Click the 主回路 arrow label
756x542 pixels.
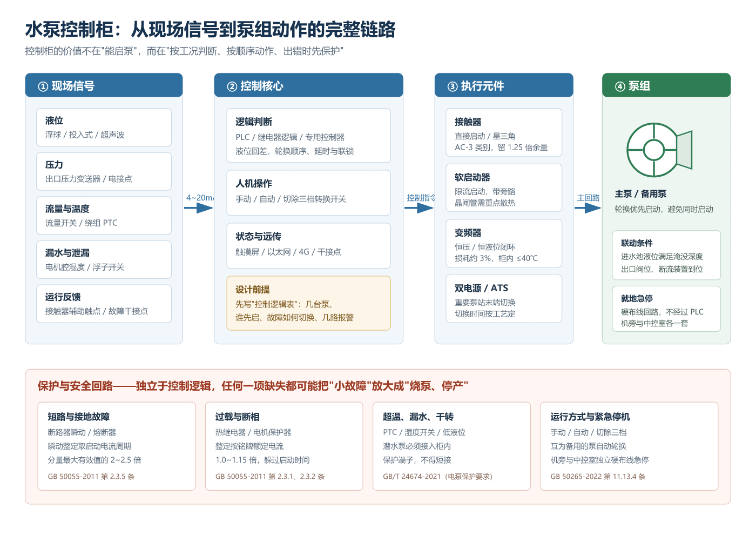coord(588,198)
